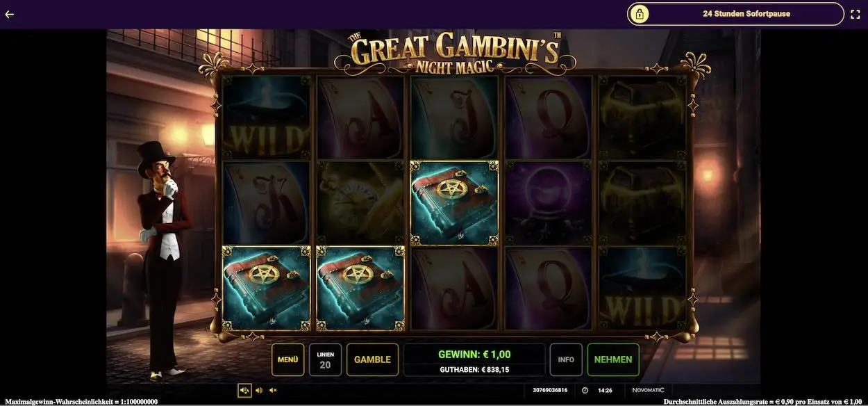This screenshot has height=406, width=868.
Task: Click the spellbook symbol on second reel
Action: (360, 288)
